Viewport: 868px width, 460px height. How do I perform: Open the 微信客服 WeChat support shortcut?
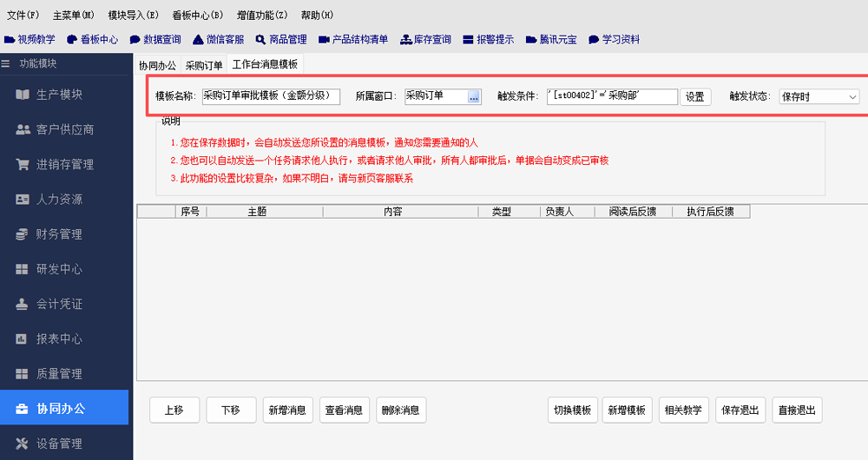(x=219, y=39)
